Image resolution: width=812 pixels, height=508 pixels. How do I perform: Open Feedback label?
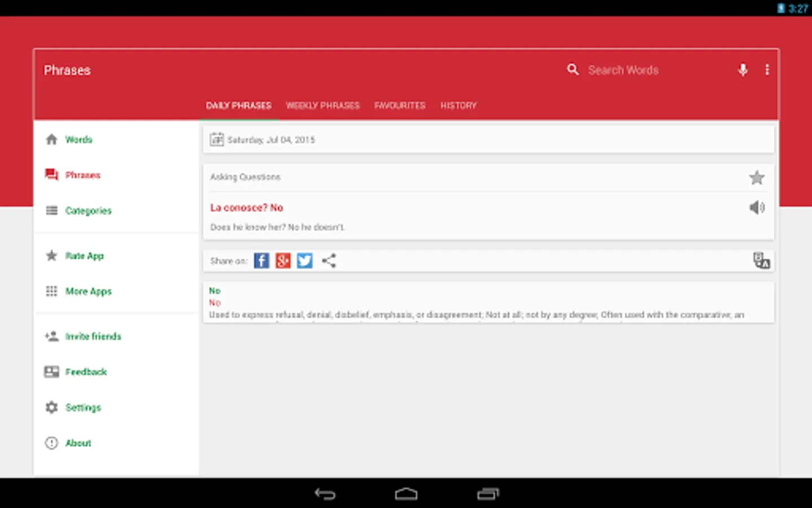point(86,372)
